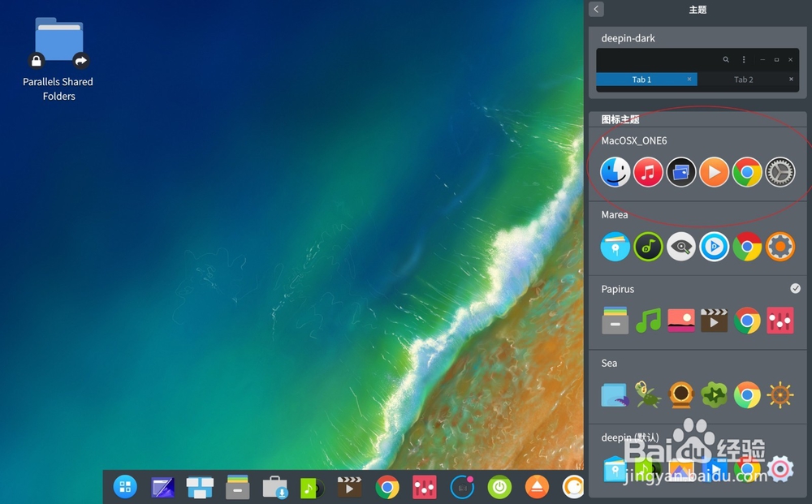Click the film strip icon in Papirus preview

[x=714, y=320]
